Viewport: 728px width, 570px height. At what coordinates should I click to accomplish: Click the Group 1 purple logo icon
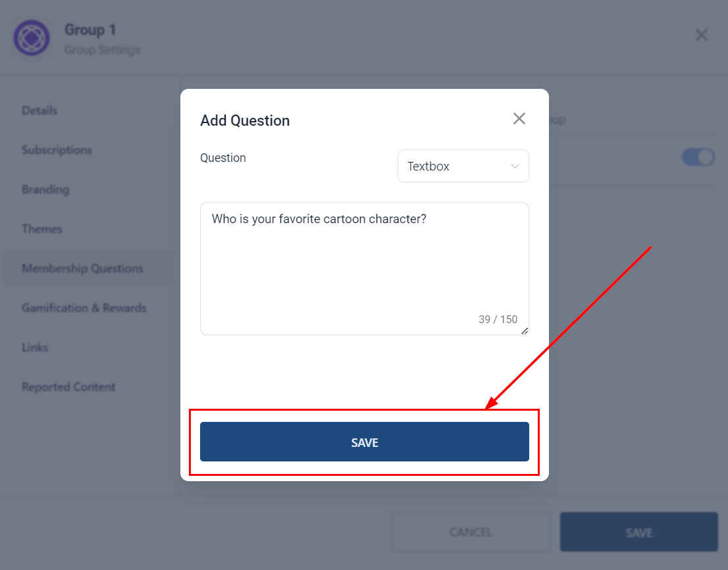point(32,38)
